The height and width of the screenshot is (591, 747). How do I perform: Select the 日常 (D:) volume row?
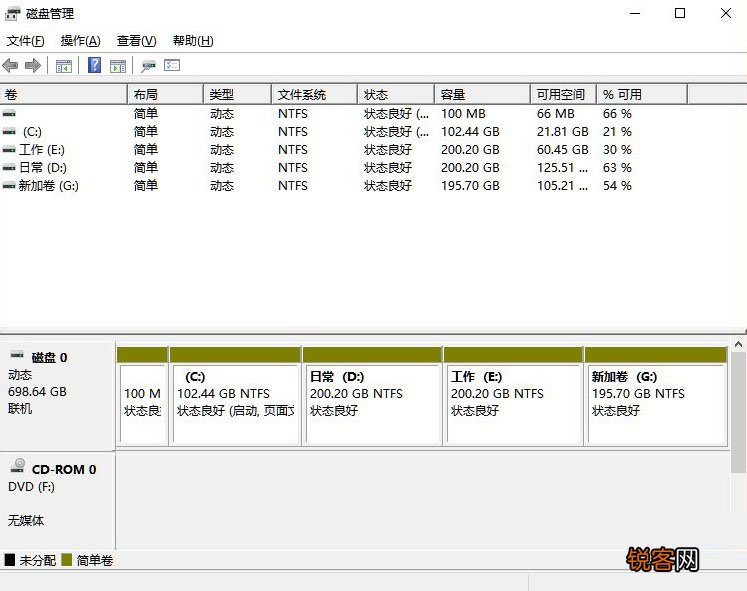[343, 168]
